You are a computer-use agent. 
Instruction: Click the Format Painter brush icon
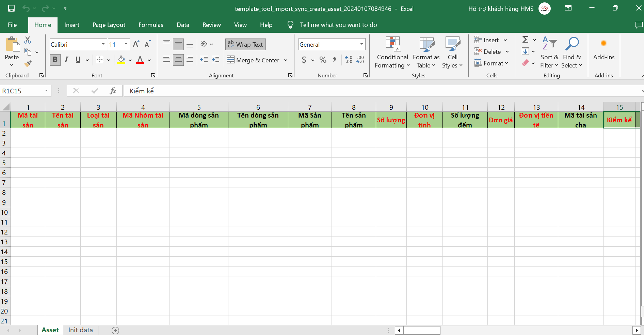click(28, 63)
